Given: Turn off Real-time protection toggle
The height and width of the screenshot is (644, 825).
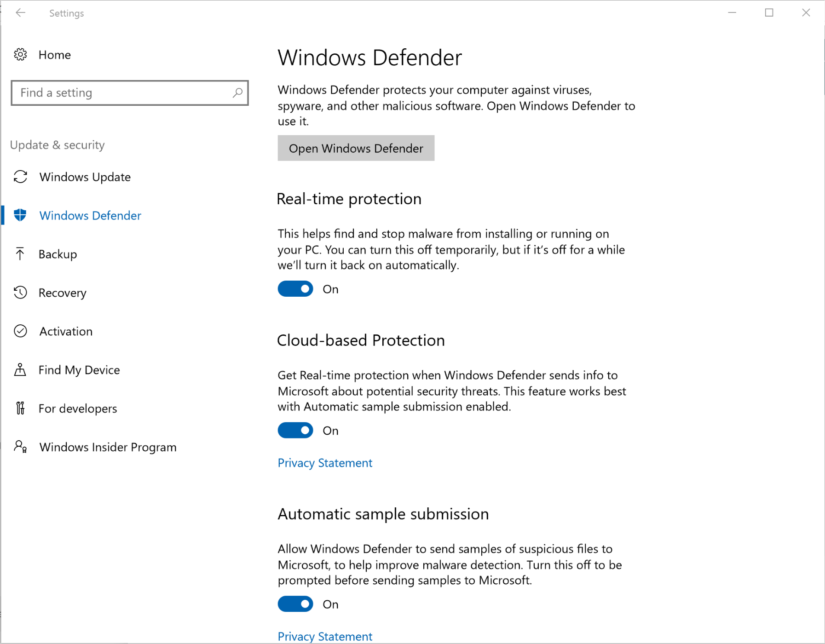Looking at the screenshot, I should click(295, 289).
